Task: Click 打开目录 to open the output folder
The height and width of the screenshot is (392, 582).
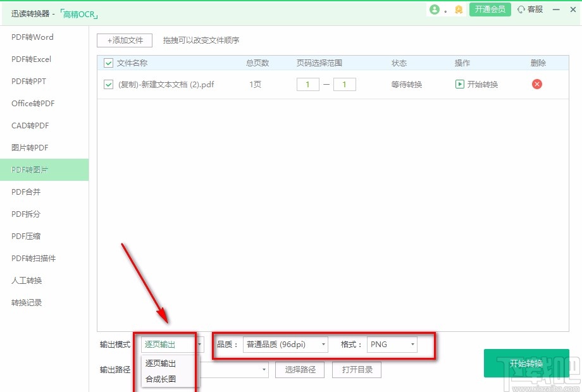Action: pyautogui.click(x=357, y=369)
